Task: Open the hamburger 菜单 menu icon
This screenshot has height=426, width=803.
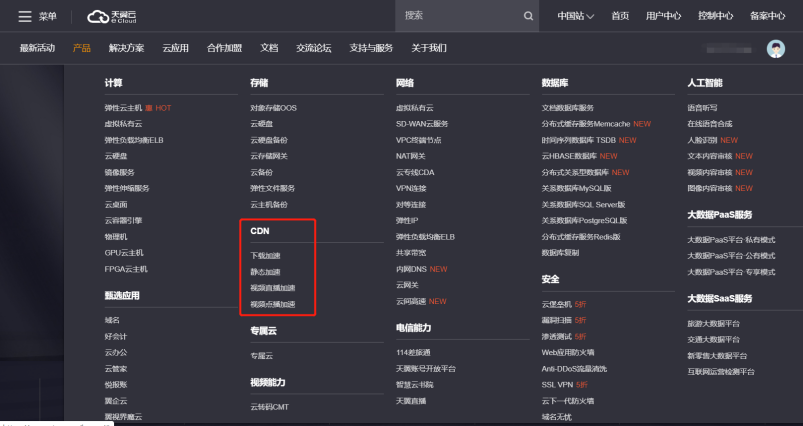Action: click(25, 16)
